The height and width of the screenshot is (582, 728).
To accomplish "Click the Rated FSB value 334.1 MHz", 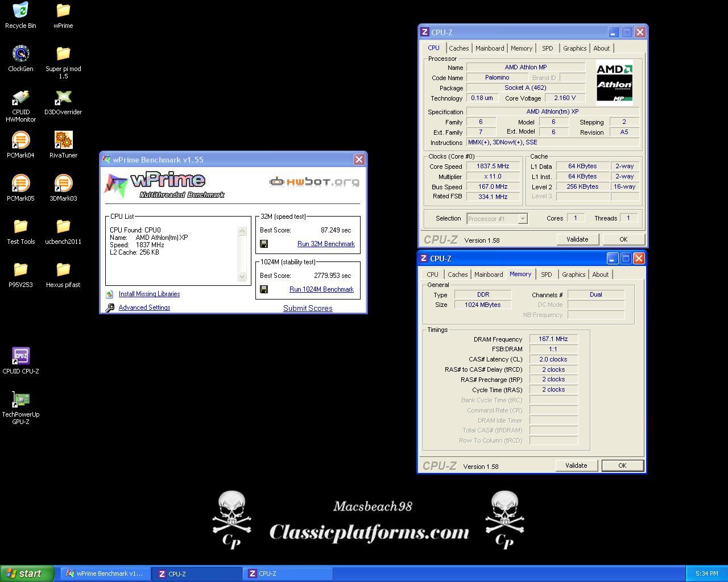I will (493, 197).
